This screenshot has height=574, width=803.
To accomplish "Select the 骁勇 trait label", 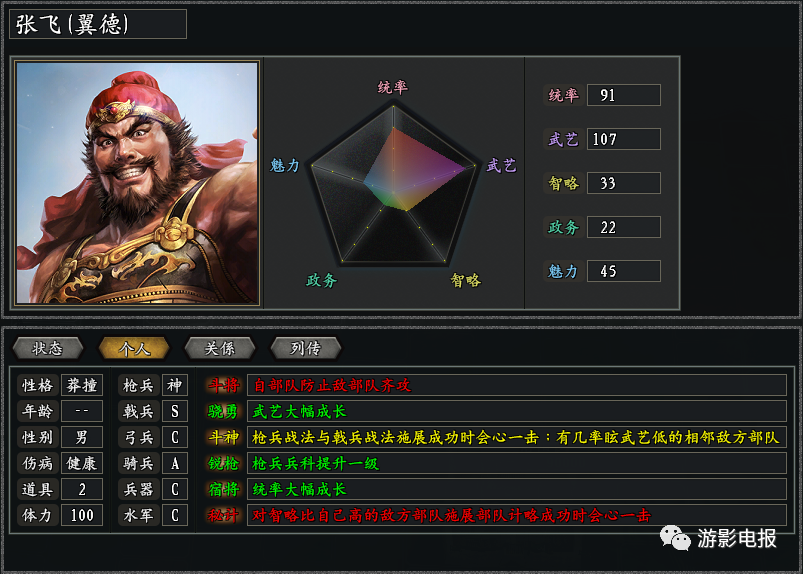I will pos(223,411).
